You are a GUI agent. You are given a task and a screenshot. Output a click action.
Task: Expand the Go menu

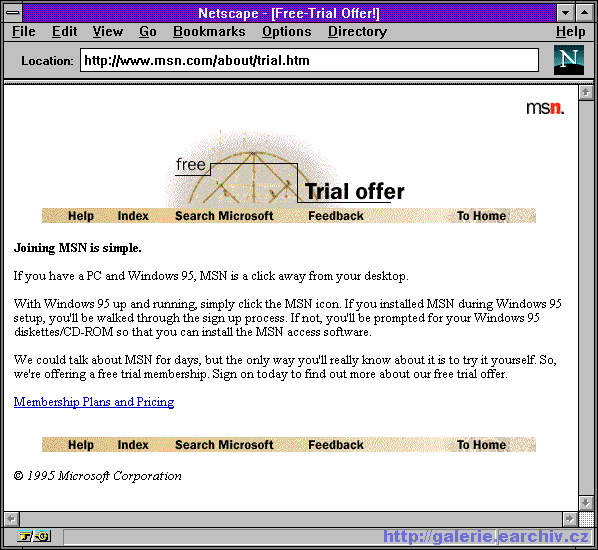pos(148,31)
